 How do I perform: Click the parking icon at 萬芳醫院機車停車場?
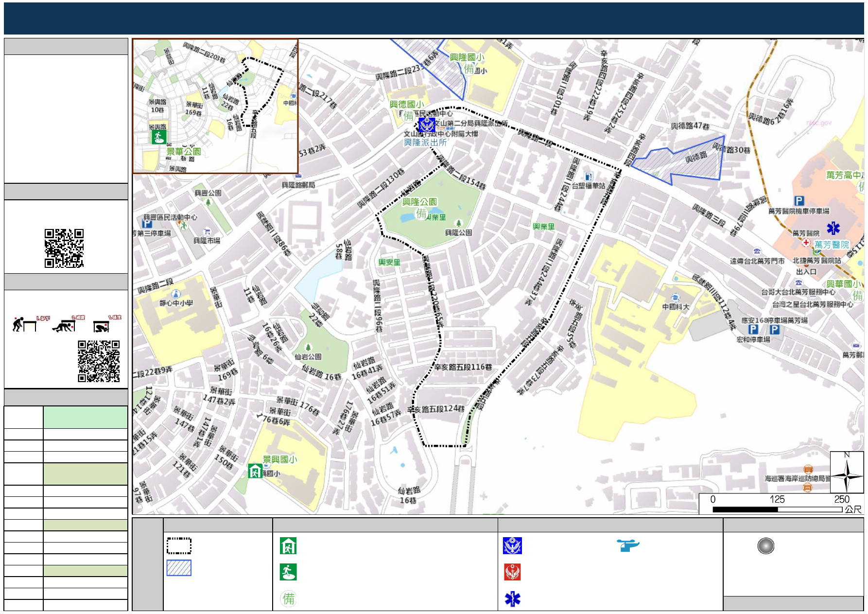799,201
